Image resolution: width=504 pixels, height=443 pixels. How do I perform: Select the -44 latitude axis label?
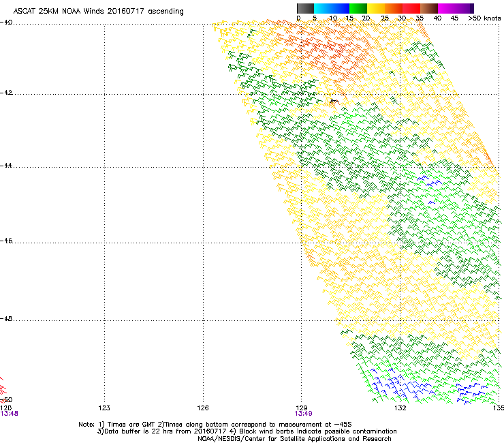(x=6, y=166)
